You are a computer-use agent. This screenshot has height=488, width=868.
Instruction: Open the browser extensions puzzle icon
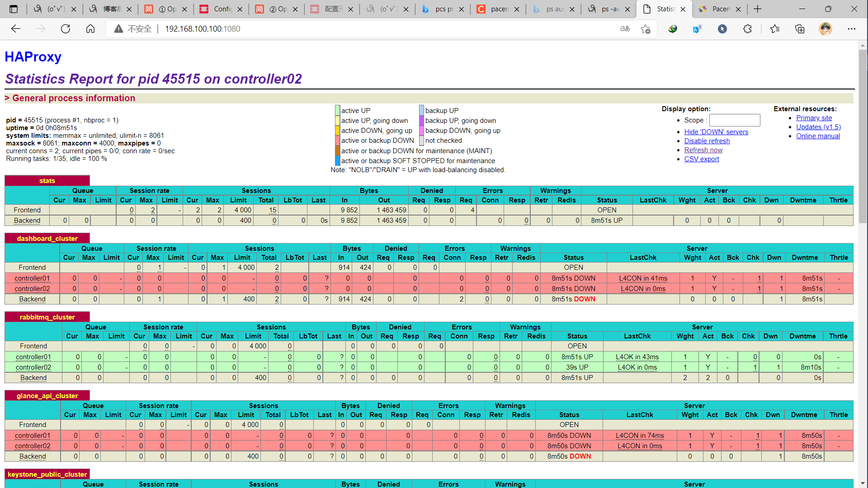tap(747, 29)
